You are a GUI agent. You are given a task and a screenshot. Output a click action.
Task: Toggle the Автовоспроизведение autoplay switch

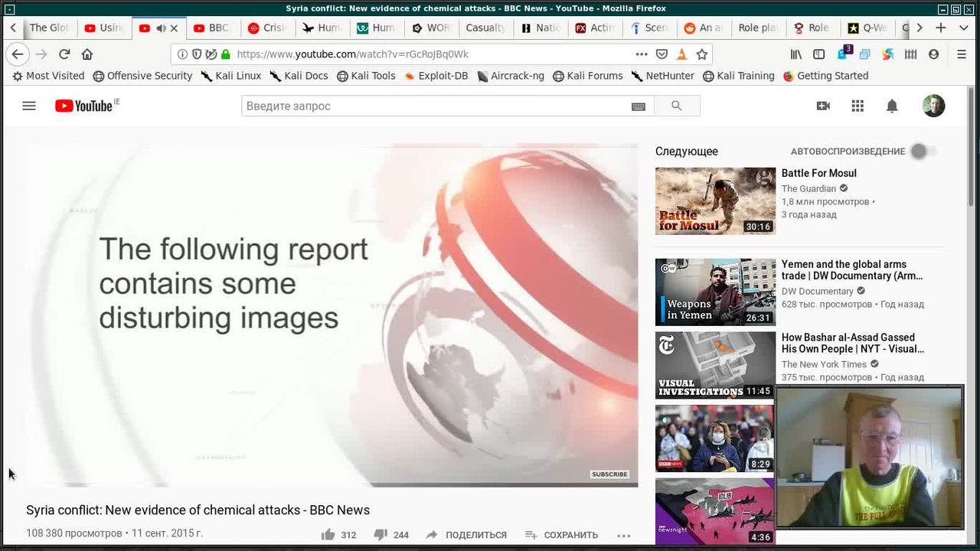922,152
